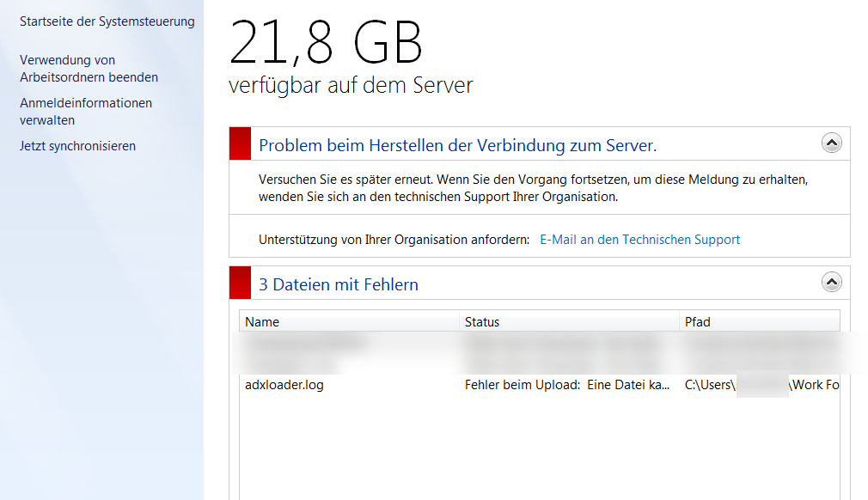This screenshot has height=500, width=868.
Task: Collapse the server connection problem section
Action: coord(831,143)
